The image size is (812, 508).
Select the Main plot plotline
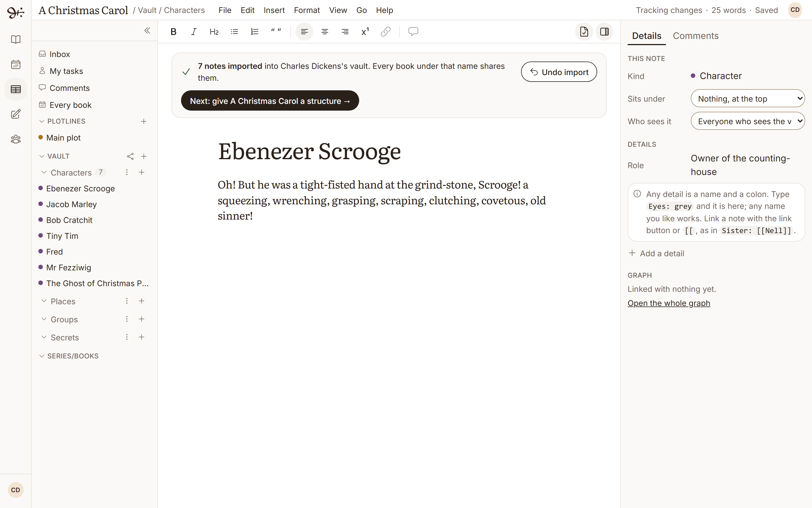click(63, 138)
